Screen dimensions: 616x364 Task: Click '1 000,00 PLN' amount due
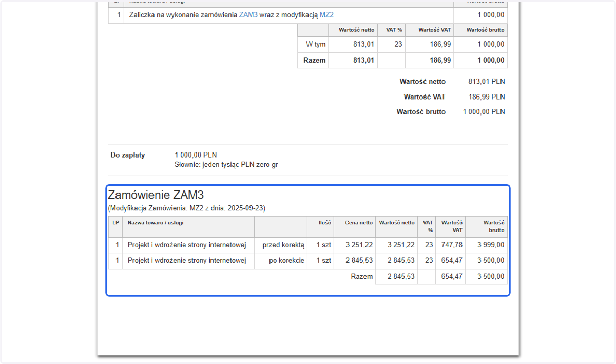point(196,155)
